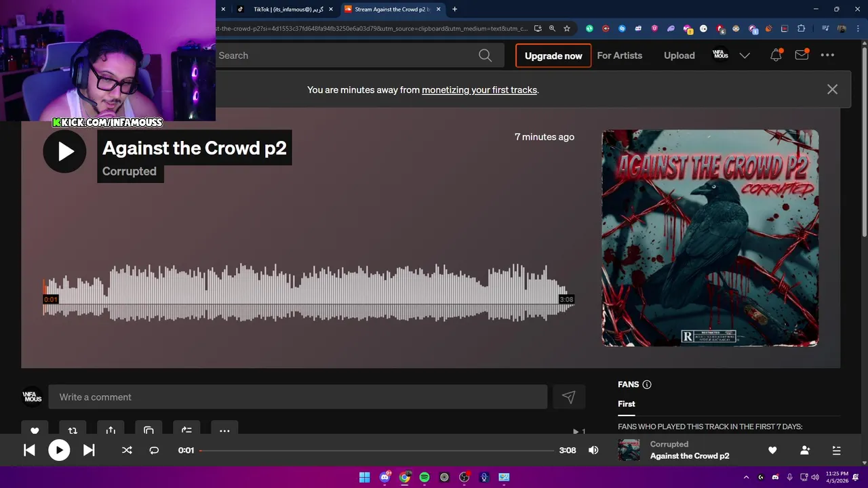Viewport: 868px width, 488px height.
Task: Click the player bar track thumbnail
Action: pos(629,450)
